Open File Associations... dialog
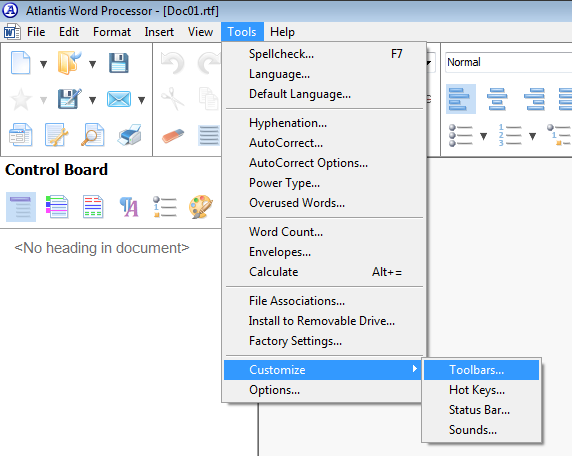Screen dimensions: 572x456 point(324,301)
